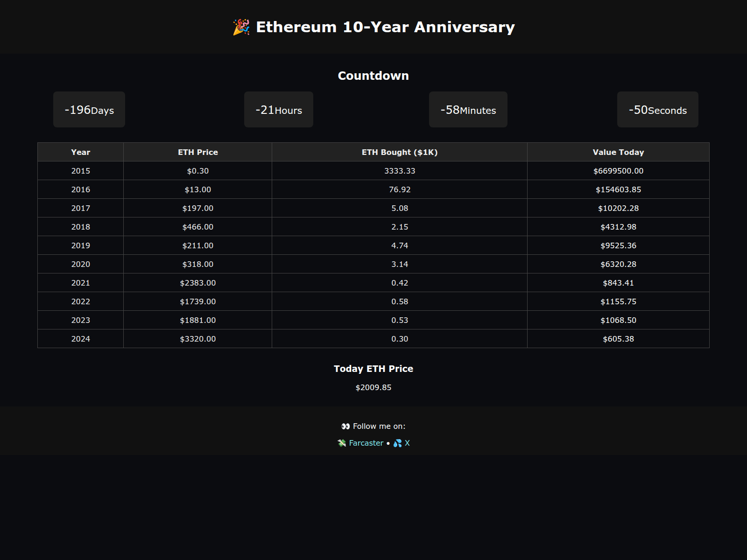Open the X profile link
The width and height of the screenshot is (747, 560).
pos(407,443)
